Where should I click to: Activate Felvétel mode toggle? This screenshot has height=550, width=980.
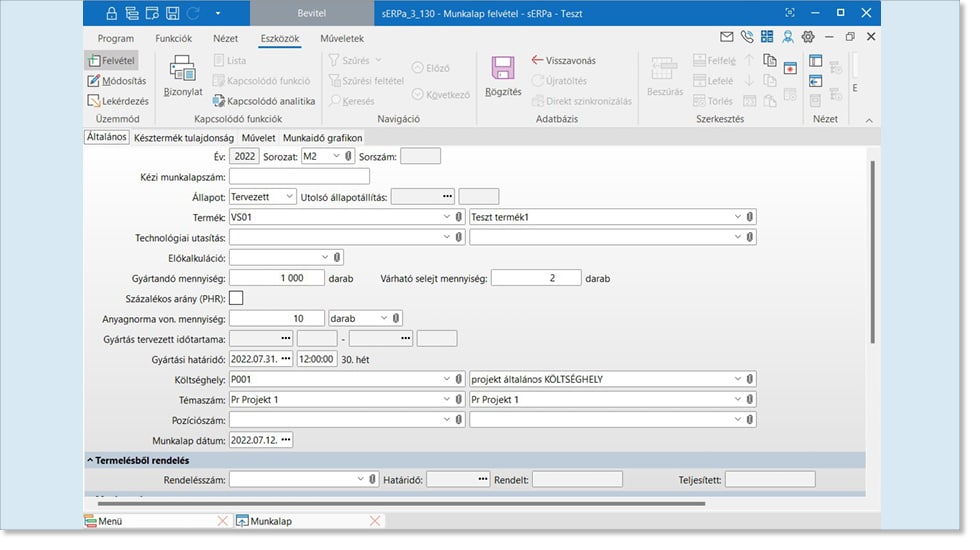[x=112, y=61]
